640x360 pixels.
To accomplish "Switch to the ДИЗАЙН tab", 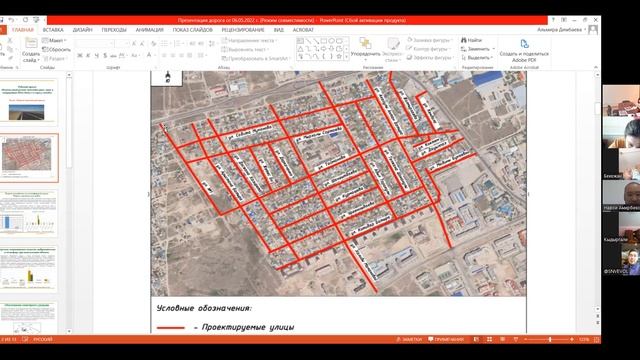I will click(82, 30).
